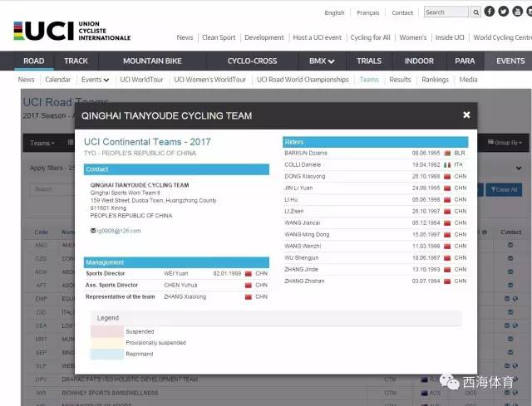This screenshot has height=406, width=532.
Task: Click the Code column header in teams table
Action: tap(41, 232)
